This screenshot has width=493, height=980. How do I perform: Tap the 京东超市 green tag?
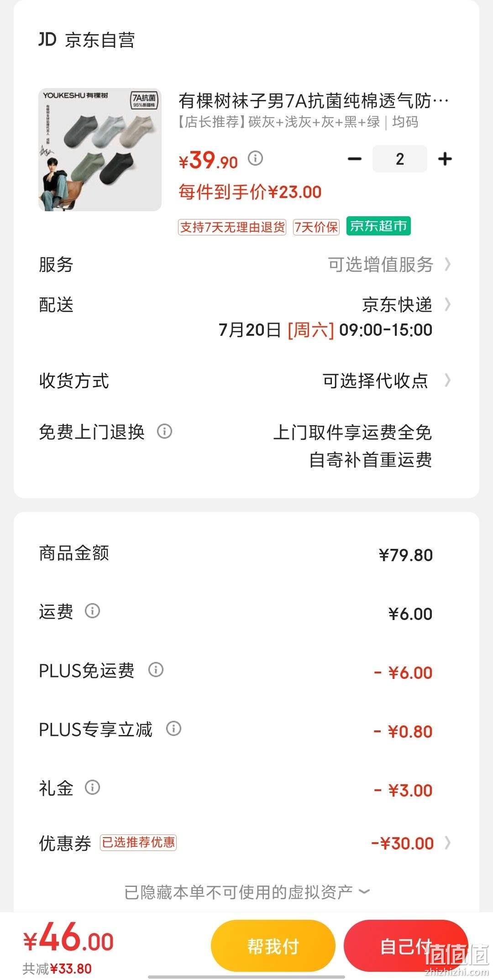coord(378,226)
